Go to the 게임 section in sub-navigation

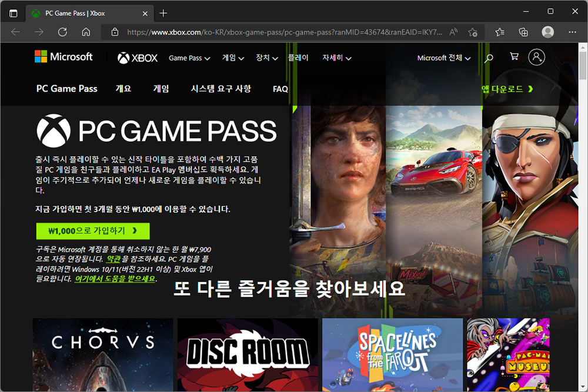click(161, 89)
